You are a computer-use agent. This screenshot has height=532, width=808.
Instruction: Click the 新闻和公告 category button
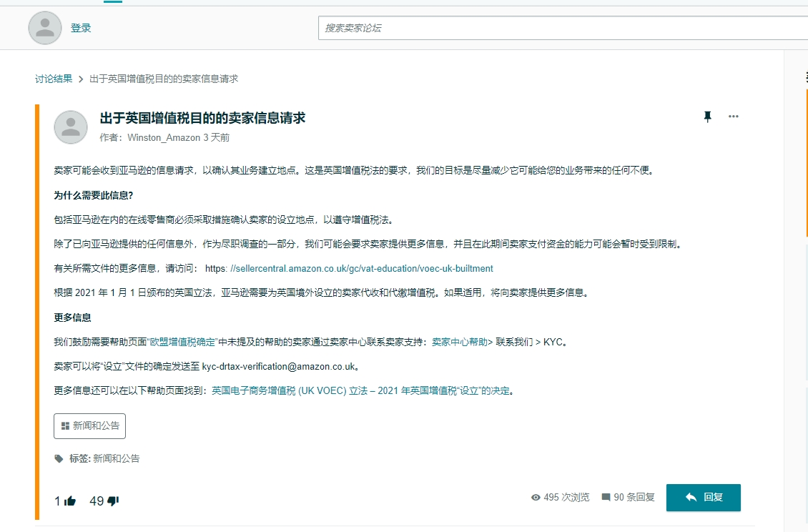coord(89,425)
